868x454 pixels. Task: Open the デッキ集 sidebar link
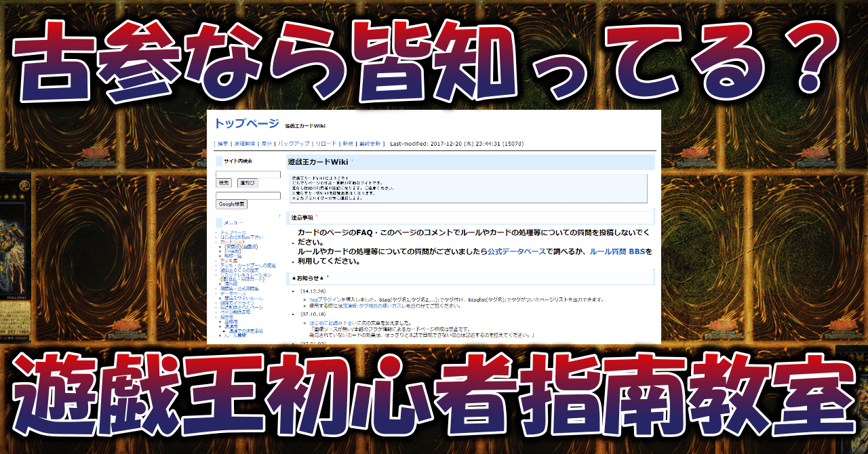[229, 261]
